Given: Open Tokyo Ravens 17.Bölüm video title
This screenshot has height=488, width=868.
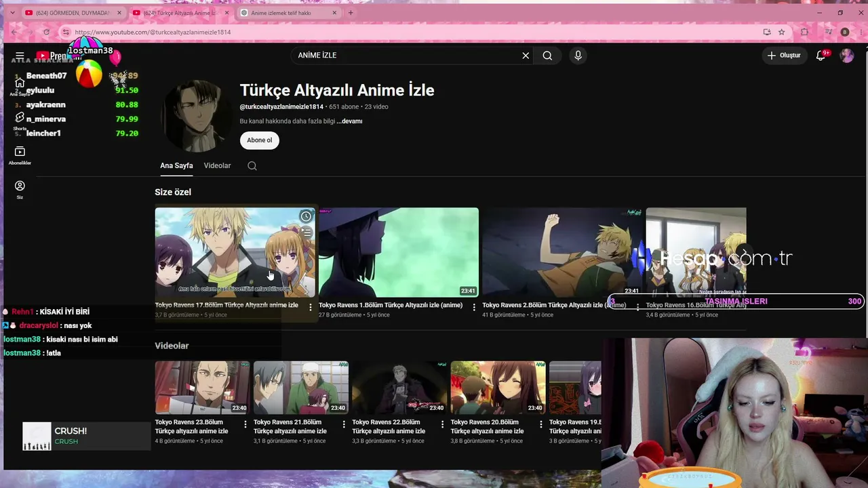Looking at the screenshot, I should click(x=226, y=306).
